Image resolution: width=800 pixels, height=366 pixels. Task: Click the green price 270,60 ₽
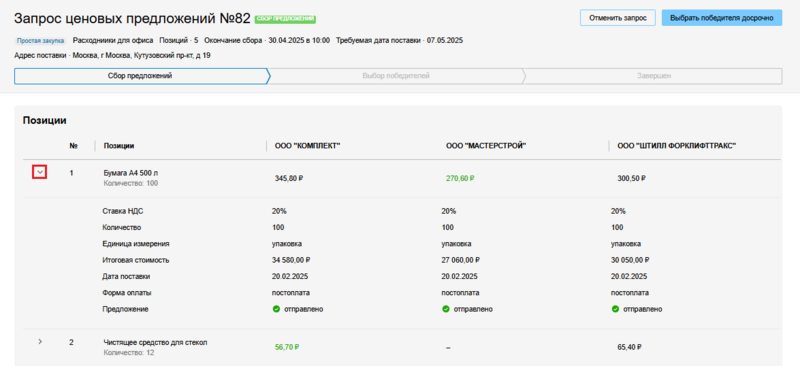point(460,179)
